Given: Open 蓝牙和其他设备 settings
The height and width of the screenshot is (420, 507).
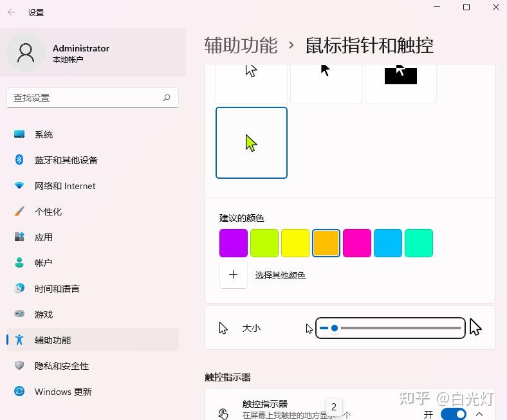Looking at the screenshot, I should click(66, 160).
